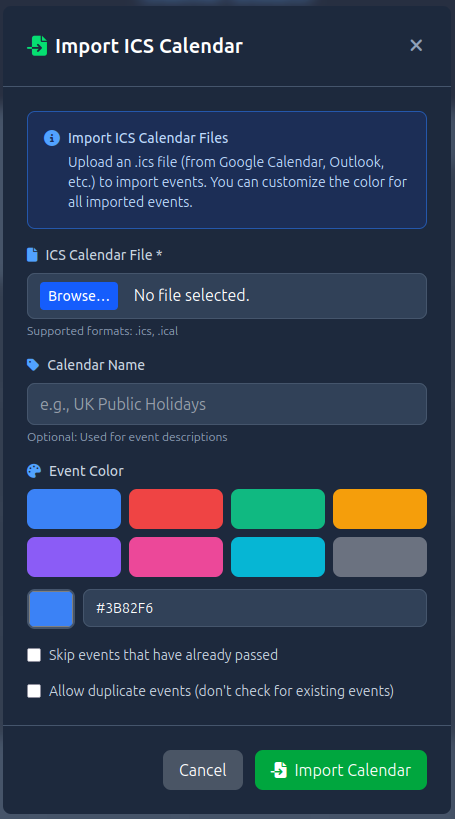Click the green import file icon in header
The height and width of the screenshot is (819, 455).
coord(37,46)
